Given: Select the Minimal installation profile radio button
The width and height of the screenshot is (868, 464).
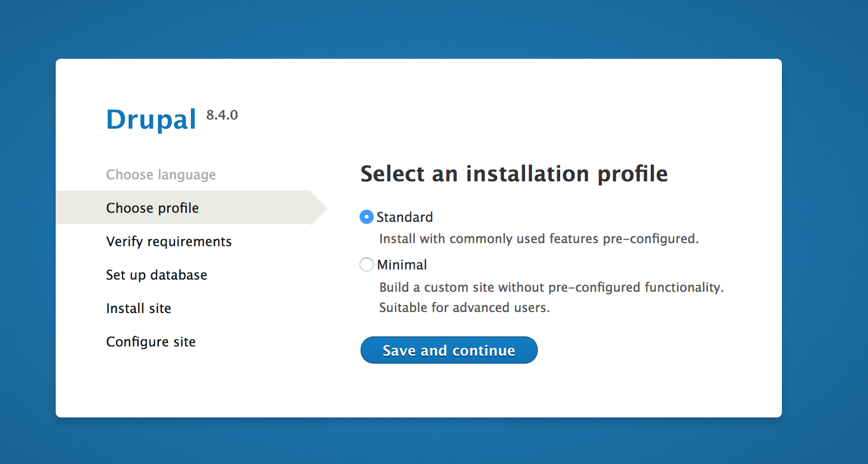Looking at the screenshot, I should point(366,264).
